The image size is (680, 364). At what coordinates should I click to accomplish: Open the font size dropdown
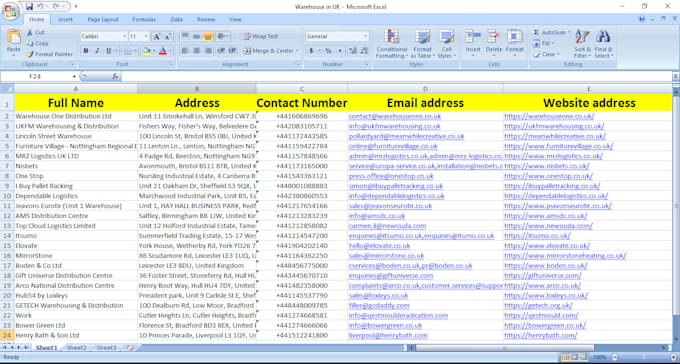point(146,36)
